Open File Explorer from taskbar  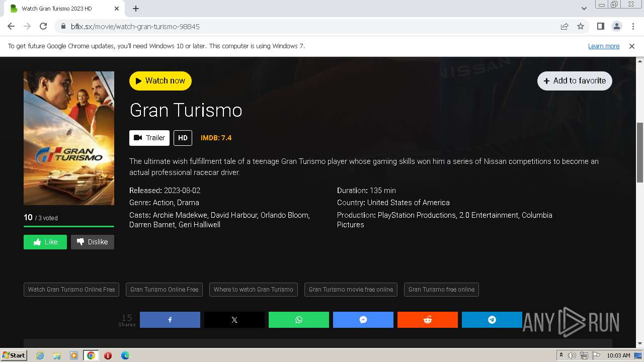coord(57,355)
